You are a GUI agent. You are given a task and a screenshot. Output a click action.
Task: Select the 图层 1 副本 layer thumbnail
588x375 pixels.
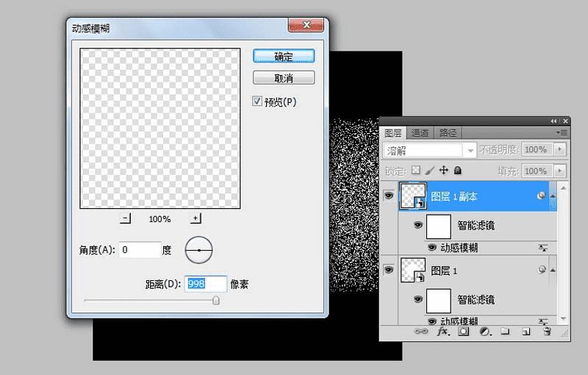coord(413,196)
